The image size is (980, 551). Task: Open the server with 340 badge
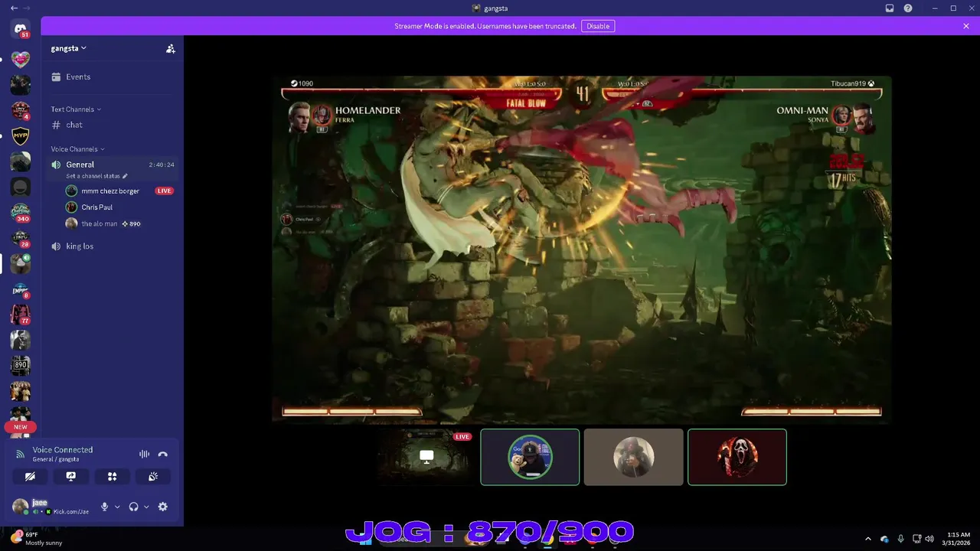pos(21,213)
